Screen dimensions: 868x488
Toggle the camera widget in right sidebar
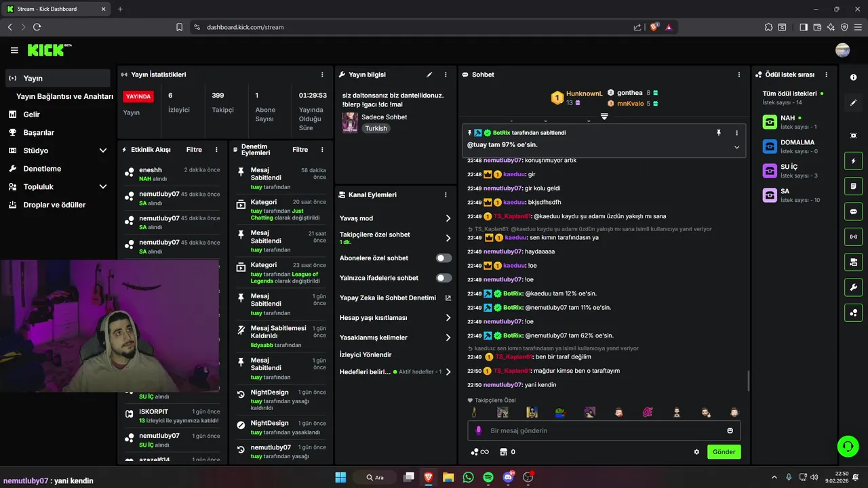[x=853, y=262]
